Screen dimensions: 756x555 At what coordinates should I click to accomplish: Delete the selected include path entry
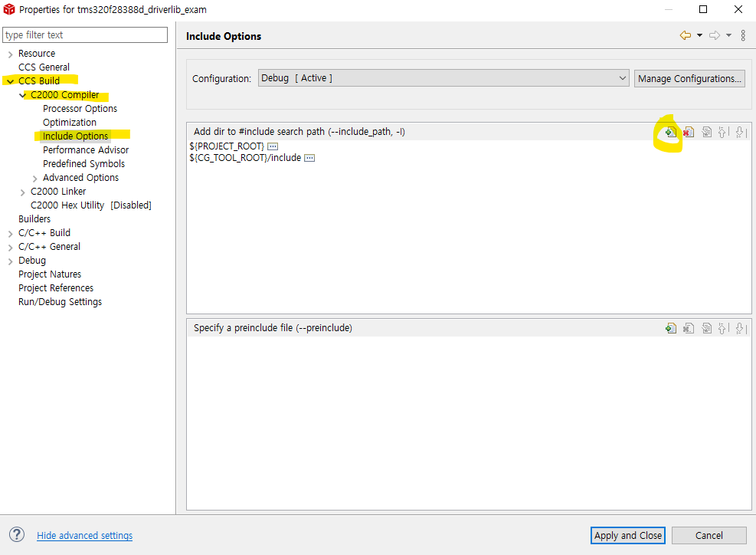coord(688,132)
